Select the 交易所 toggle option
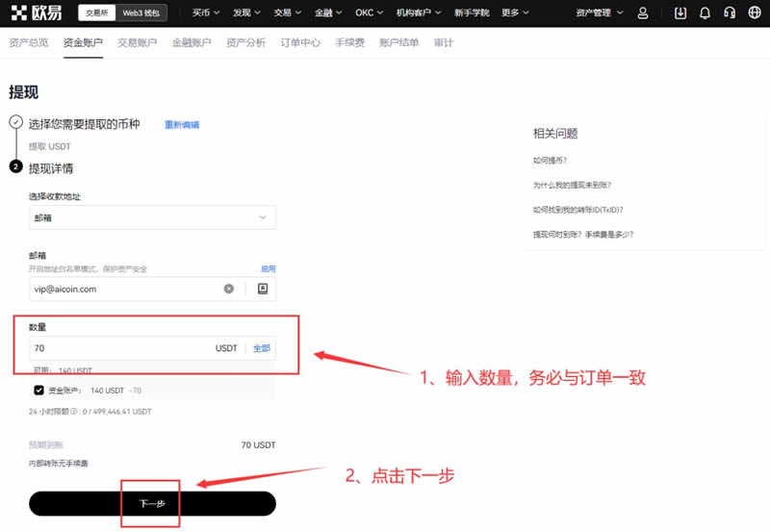The width and height of the screenshot is (770, 532). pos(96,13)
